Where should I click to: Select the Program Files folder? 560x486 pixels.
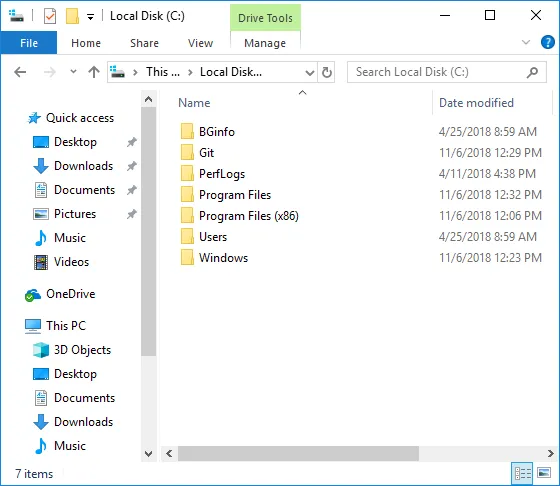pyautogui.click(x=226, y=195)
